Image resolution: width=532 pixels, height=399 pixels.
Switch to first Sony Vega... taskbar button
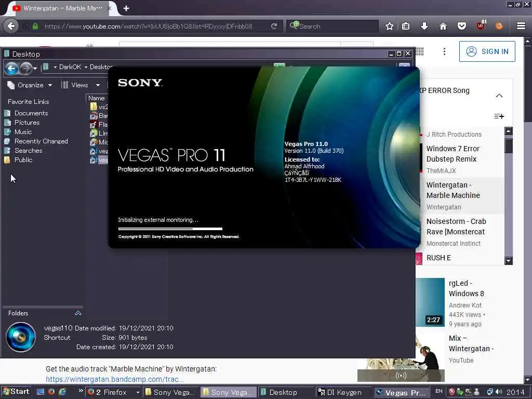(170, 392)
